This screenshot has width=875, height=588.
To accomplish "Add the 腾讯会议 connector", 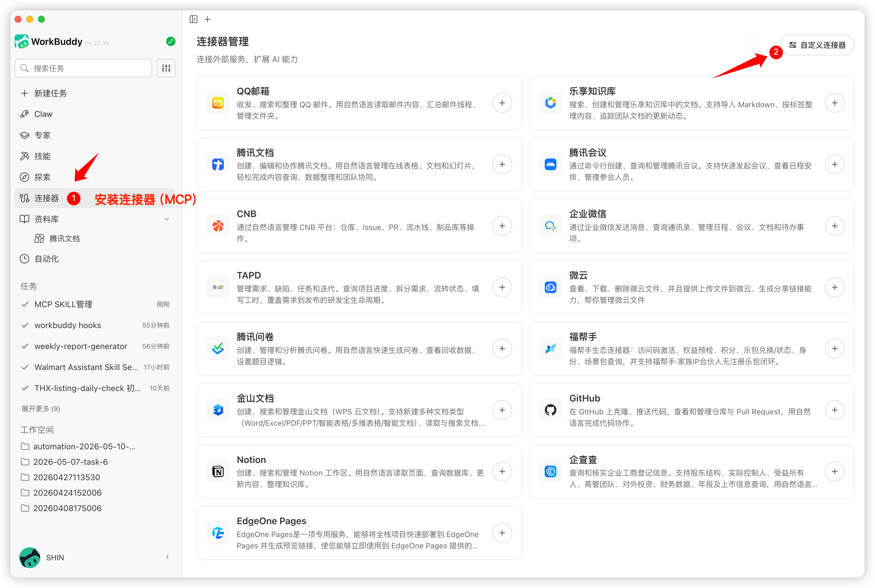I will (834, 165).
